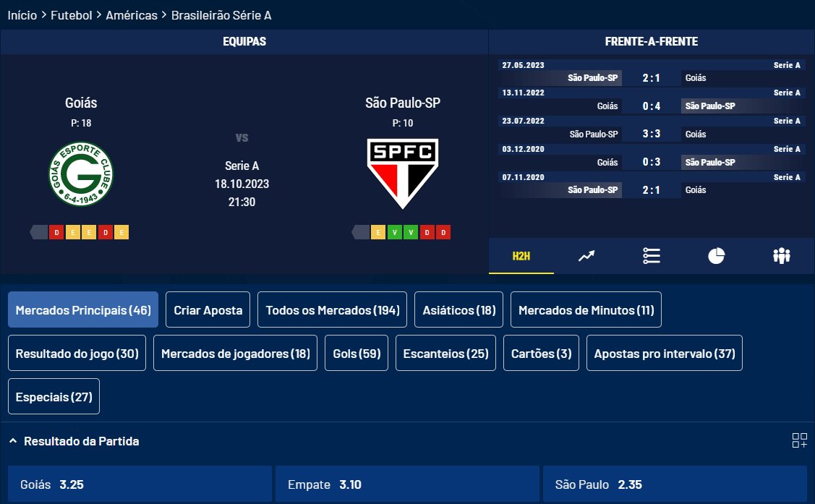The width and height of the screenshot is (815, 504).
Task: Select Asiáticos (18) markets
Action: pos(459,309)
